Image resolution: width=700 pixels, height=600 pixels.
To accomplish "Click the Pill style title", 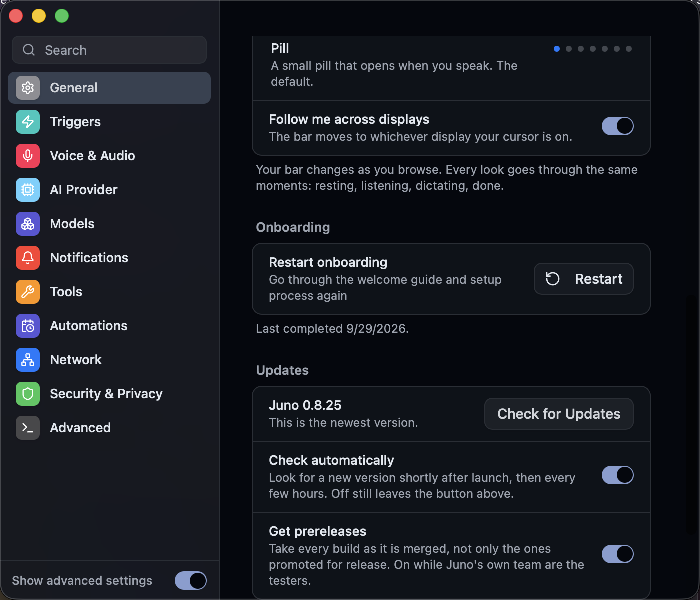I will tap(280, 48).
